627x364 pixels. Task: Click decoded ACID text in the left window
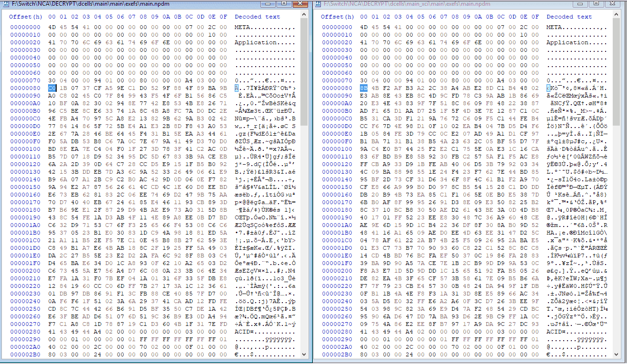242,332
